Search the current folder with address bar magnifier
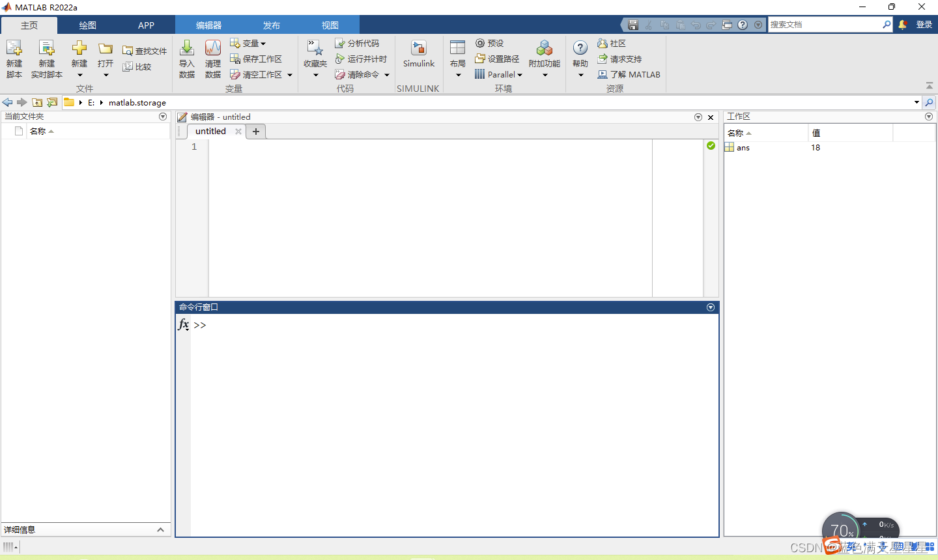The width and height of the screenshot is (938, 560). (930, 102)
